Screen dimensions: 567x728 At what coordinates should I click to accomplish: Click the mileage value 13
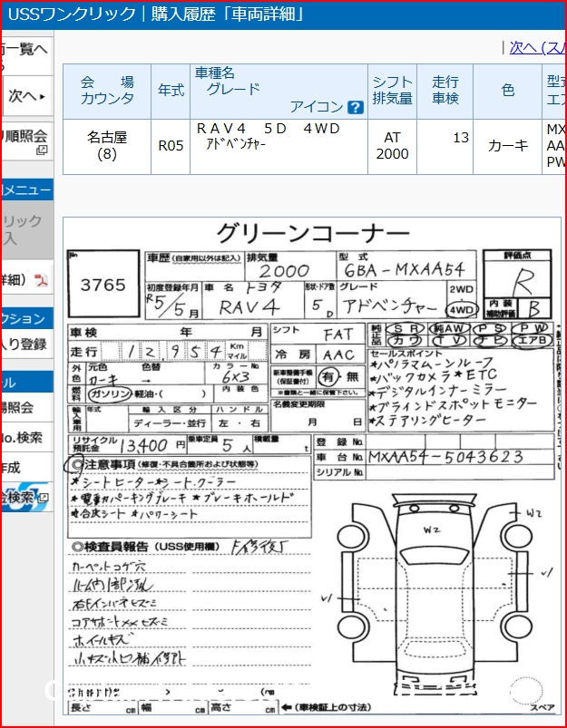click(461, 138)
